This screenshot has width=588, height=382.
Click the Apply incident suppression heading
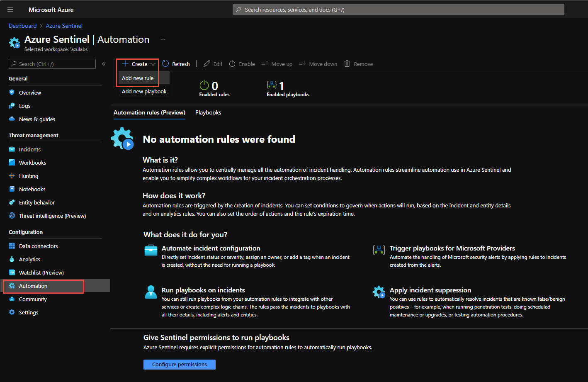tap(430, 290)
